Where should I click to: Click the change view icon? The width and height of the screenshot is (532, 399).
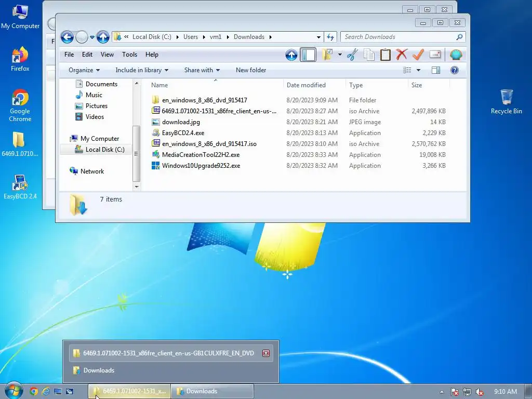407,70
